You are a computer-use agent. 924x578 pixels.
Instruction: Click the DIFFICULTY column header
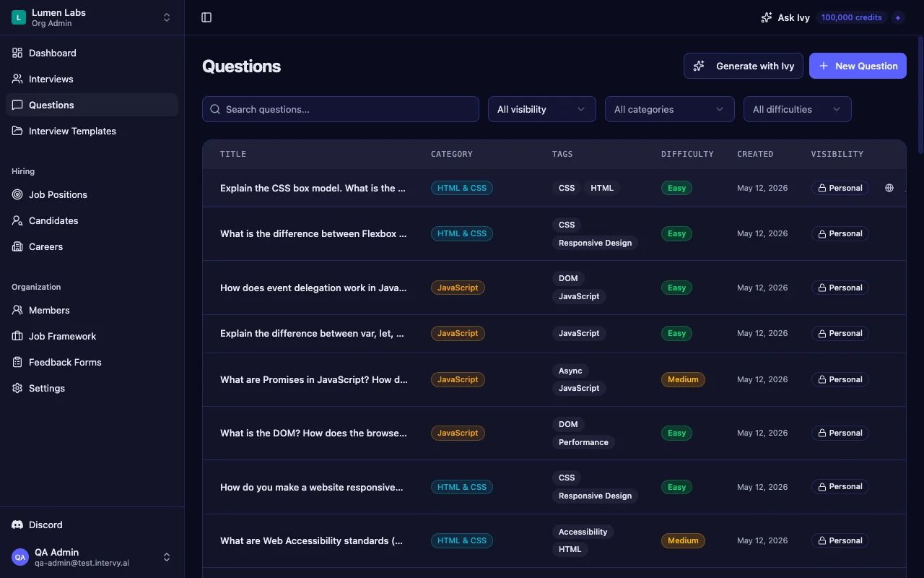click(x=687, y=154)
